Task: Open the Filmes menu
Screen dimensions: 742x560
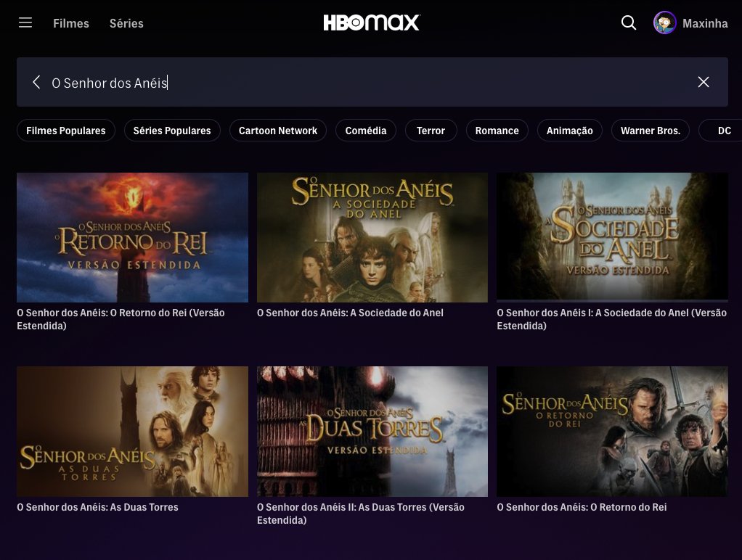Action: click(x=71, y=23)
